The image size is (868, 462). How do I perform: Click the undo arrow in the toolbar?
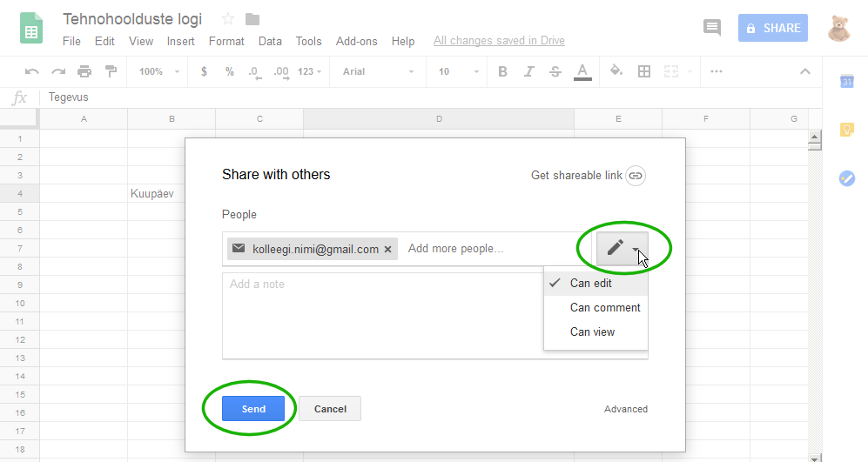point(31,71)
